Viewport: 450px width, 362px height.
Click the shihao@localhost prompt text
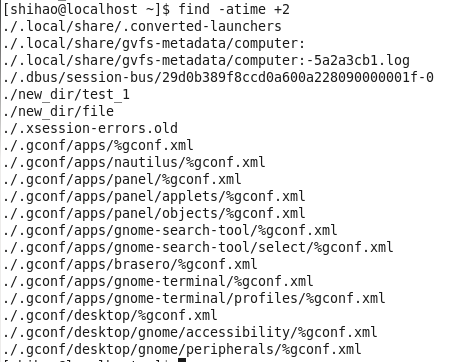[x=72, y=9]
